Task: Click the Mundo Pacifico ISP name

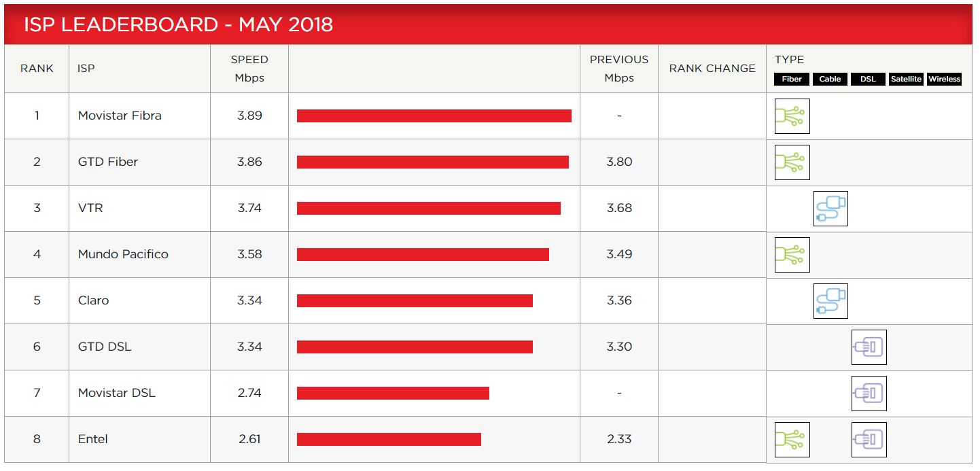Action: point(123,254)
